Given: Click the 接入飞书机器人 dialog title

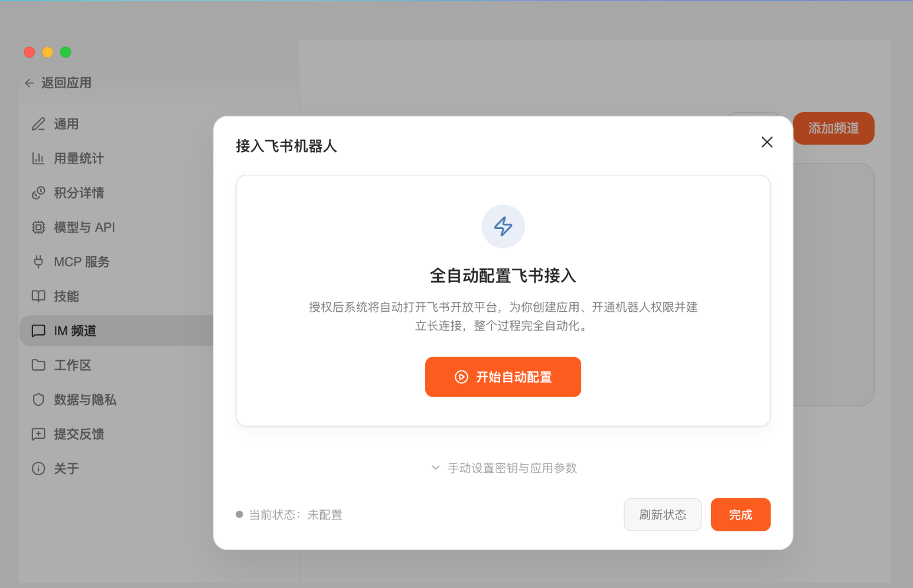Looking at the screenshot, I should (286, 146).
